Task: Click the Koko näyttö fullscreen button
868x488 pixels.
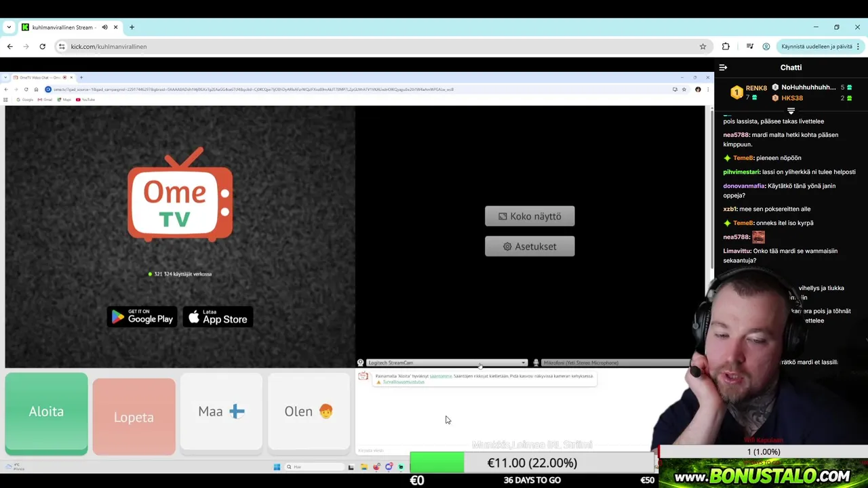Action: pyautogui.click(x=530, y=216)
